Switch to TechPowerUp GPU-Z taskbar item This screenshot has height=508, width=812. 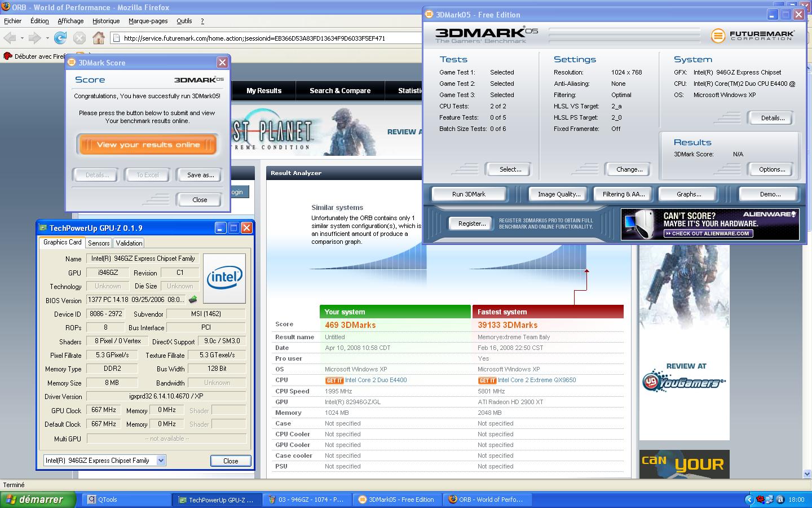[x=217, y=500]
